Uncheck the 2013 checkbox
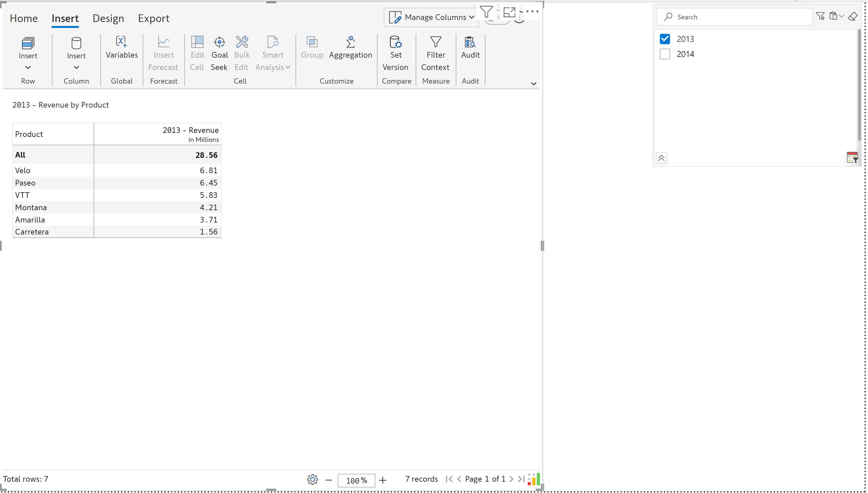 664,39
